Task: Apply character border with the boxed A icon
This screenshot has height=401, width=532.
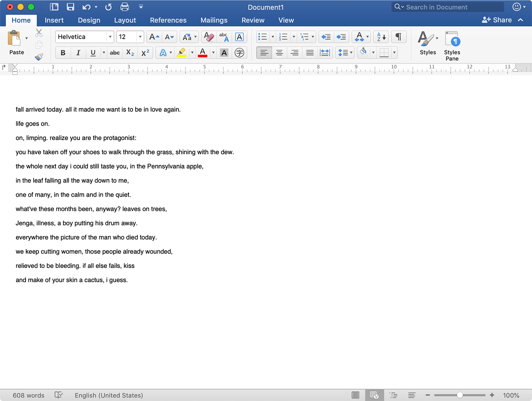Action: pos(239,37)
